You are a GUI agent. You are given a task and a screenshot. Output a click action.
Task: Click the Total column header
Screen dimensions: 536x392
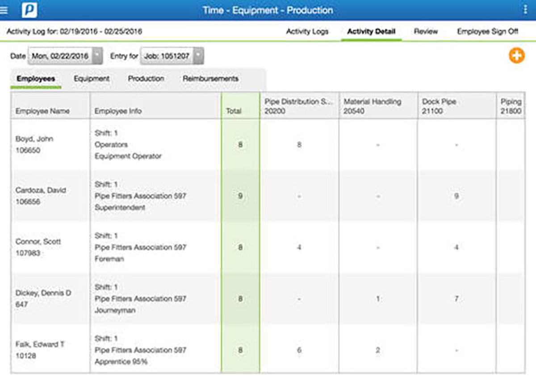click(234, 111)
